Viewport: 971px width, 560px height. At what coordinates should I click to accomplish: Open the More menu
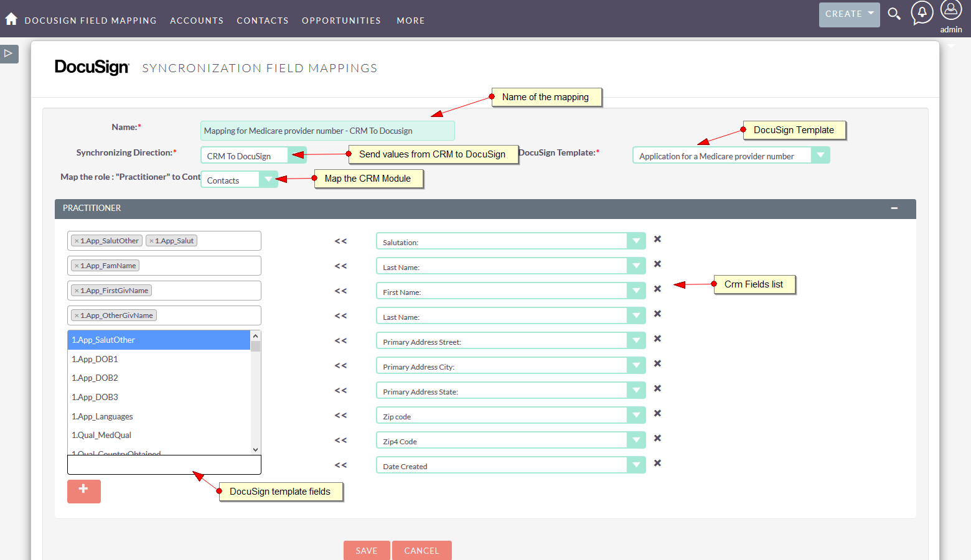(x=411, y=21)
